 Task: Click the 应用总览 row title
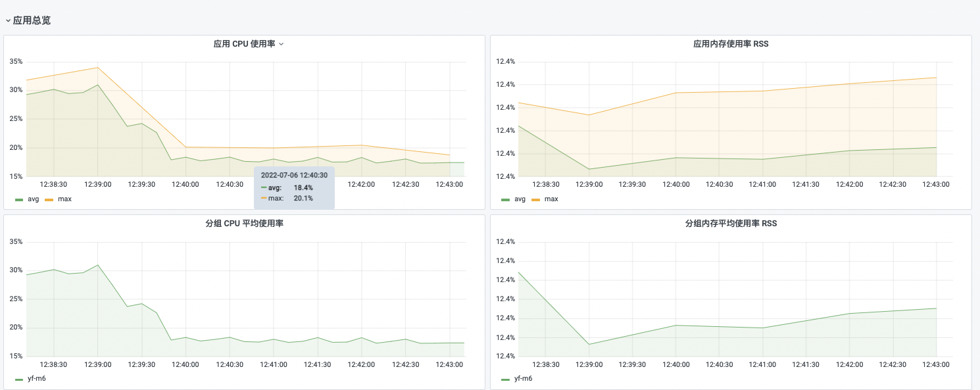pos(32,20)
